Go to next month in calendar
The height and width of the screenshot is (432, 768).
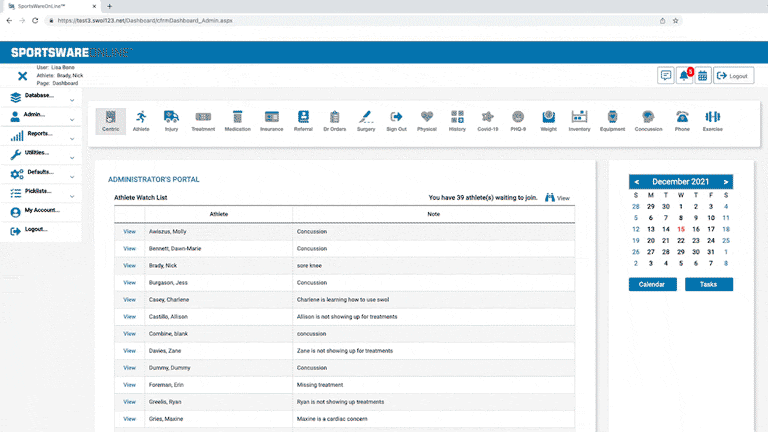coord(725,182)
